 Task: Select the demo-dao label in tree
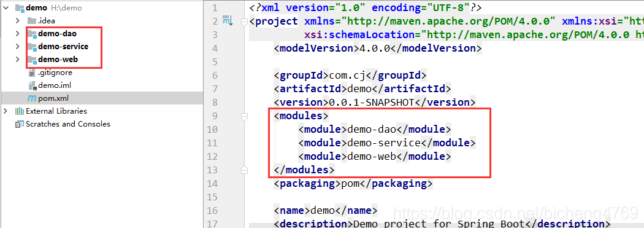pyautogui.click(x=57, y=33)
